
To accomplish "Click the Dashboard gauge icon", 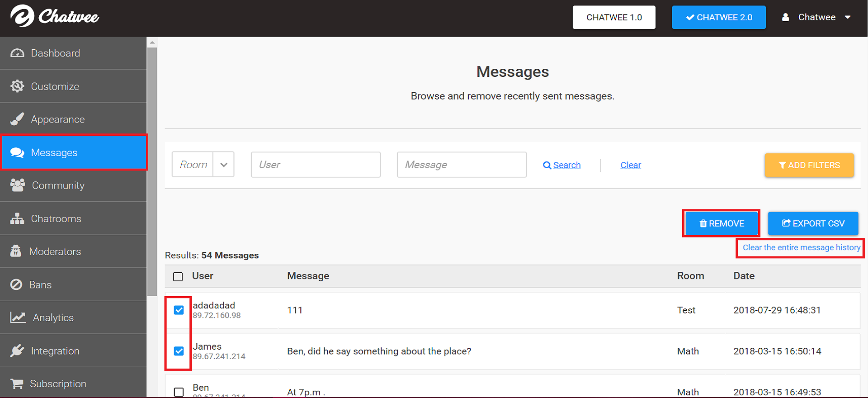I will (17, 53).
